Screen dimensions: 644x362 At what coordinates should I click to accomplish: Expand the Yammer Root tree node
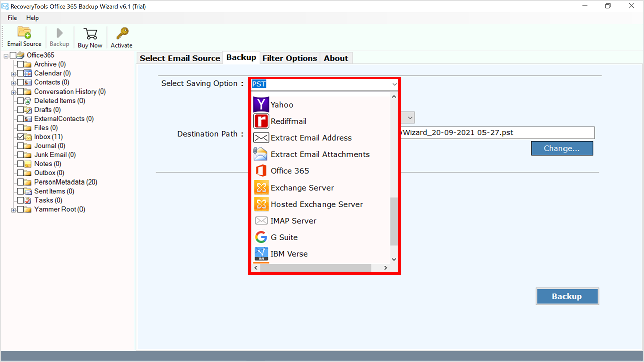tap(13, 209)
